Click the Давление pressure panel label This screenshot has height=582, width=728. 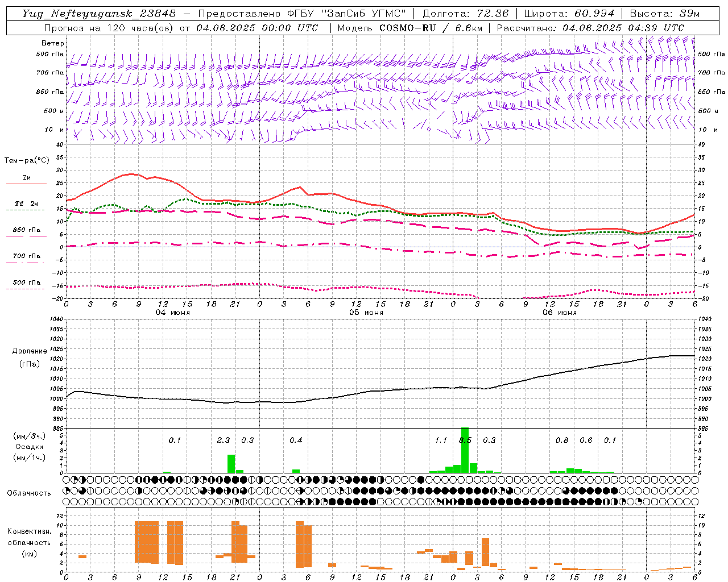30,351
